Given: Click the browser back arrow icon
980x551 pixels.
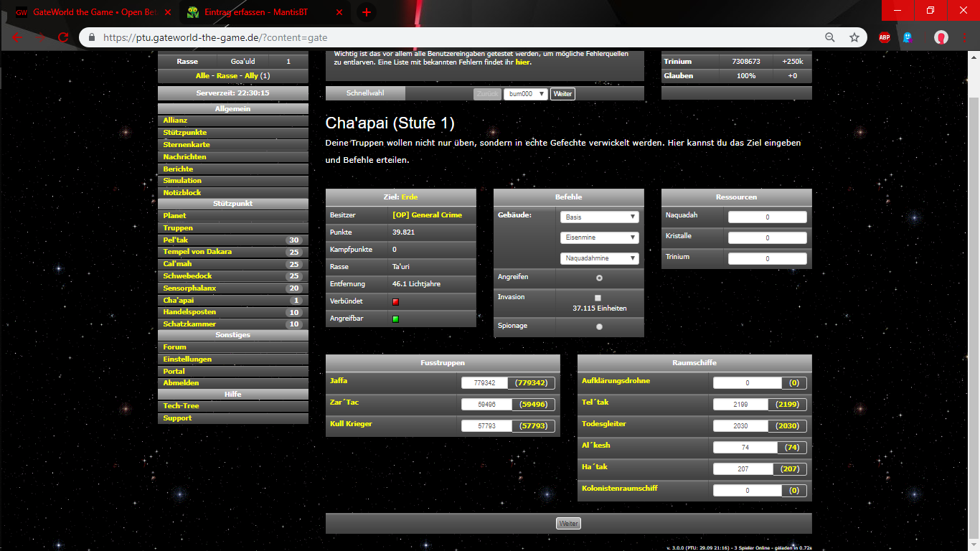Looking at the screenshot, I should (18, 37).
